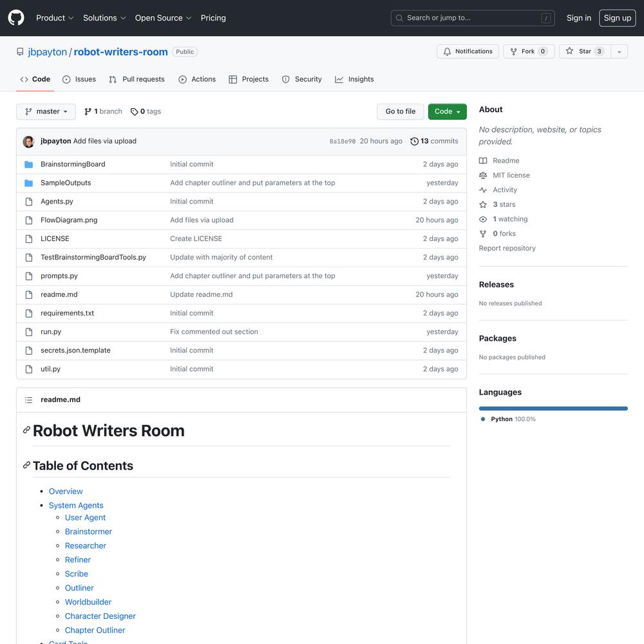
Task: Switch to the Issues tab
Action: pos(79,79)
